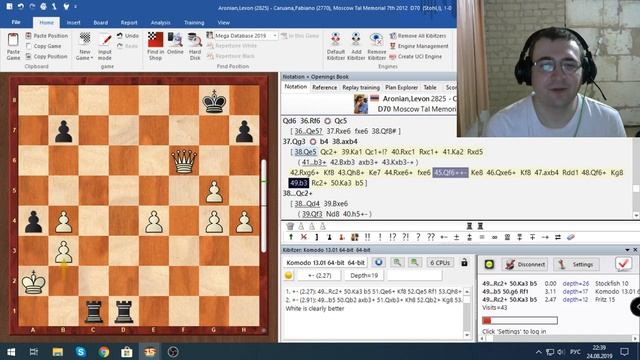Viewport: 640px width, 360px height.
Task: Click the Undo arrow in game group
Action: pyautogui.click(x=120, y=36)
